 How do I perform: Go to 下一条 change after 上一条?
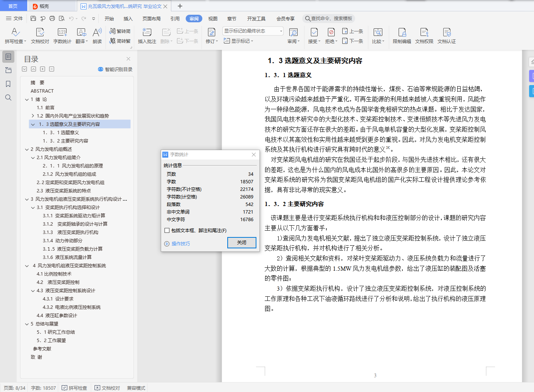click(353, 41)
